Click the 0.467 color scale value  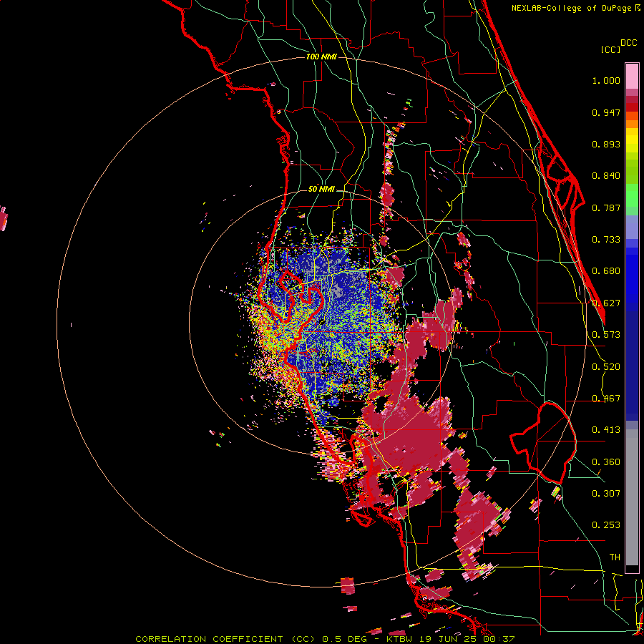606,399
